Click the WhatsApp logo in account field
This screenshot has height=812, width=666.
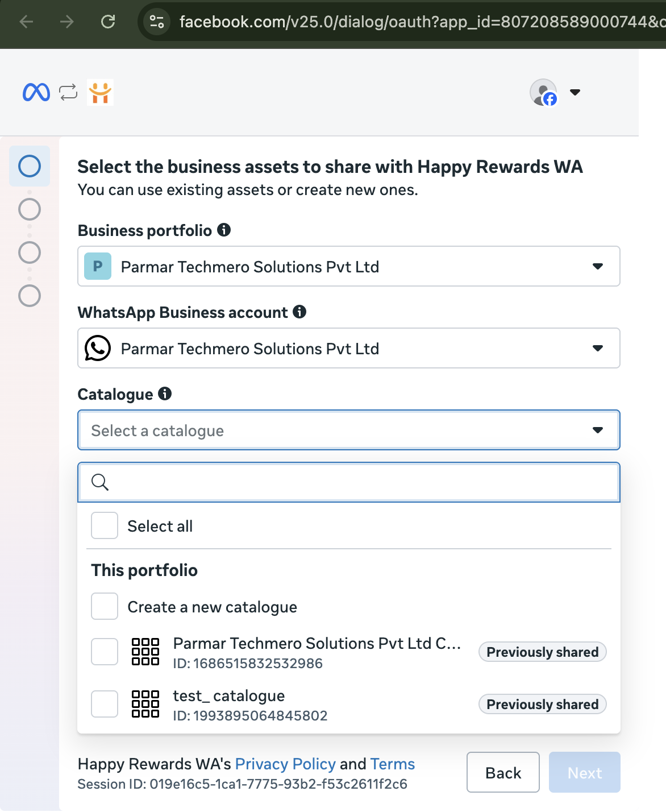98,348
